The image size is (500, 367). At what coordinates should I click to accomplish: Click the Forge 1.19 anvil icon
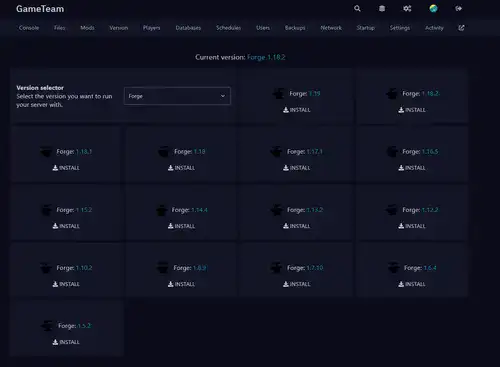[x=279, y=94]
